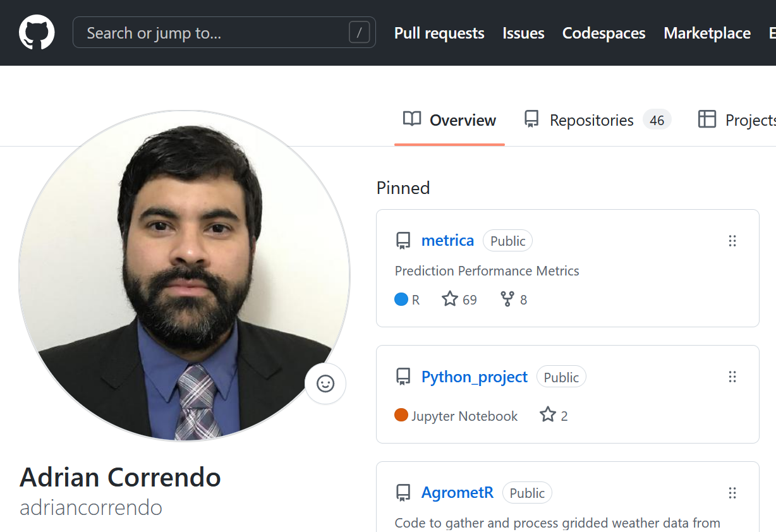
Task: Click the name Adrian Correndo
Action: 120,477
